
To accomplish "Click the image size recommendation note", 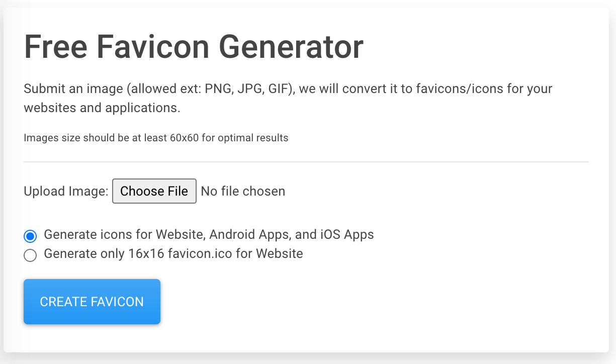I will [156, 138].
